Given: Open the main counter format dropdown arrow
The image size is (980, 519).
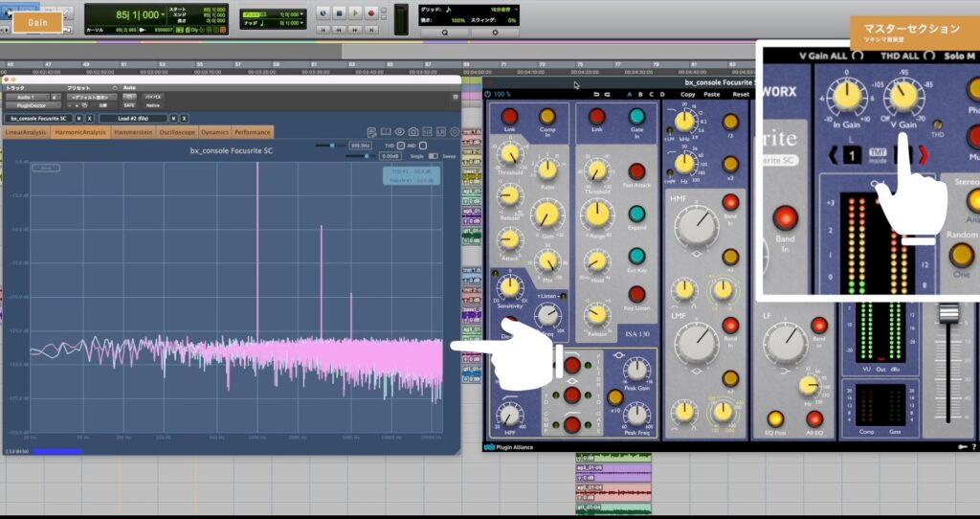Looking at the screenshot, I should tap(163, 14).
